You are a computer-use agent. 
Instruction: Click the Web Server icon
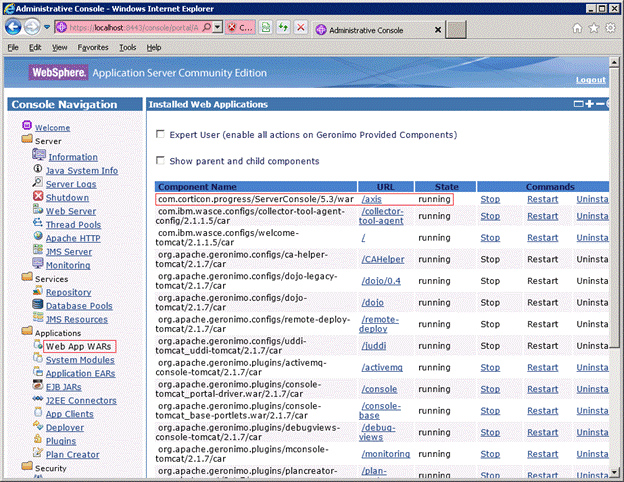click(x=38, y=209)
